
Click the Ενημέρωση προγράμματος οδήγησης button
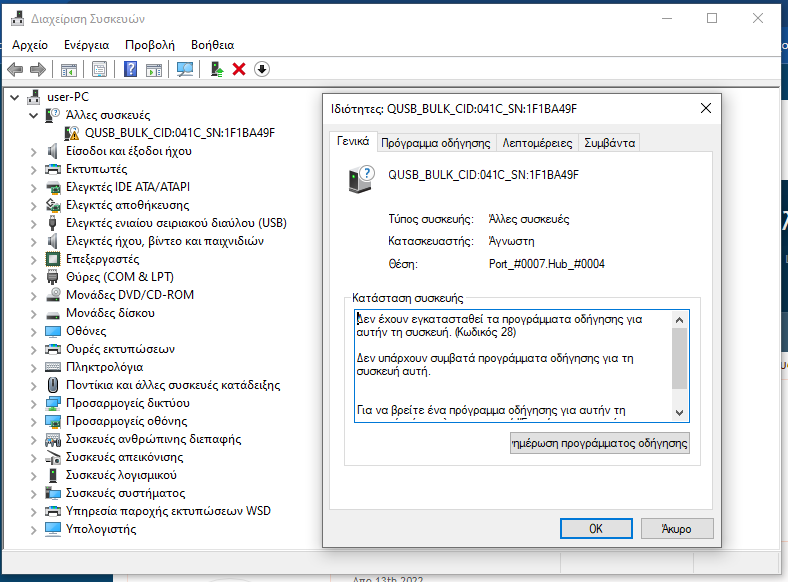click(x=600, y=443)
